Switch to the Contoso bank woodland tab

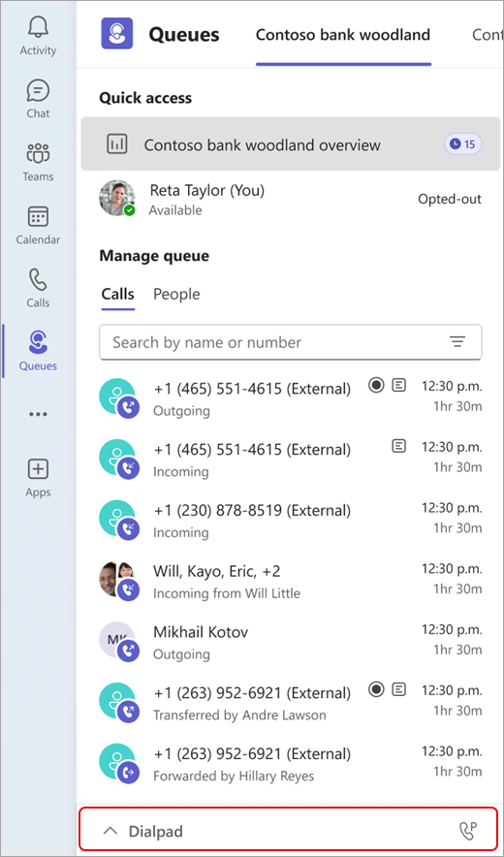tap(343, 35)
